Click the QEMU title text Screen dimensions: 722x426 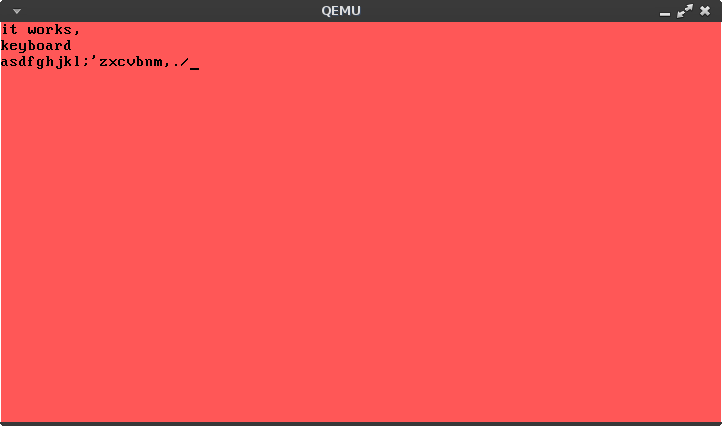click(341, 11)
